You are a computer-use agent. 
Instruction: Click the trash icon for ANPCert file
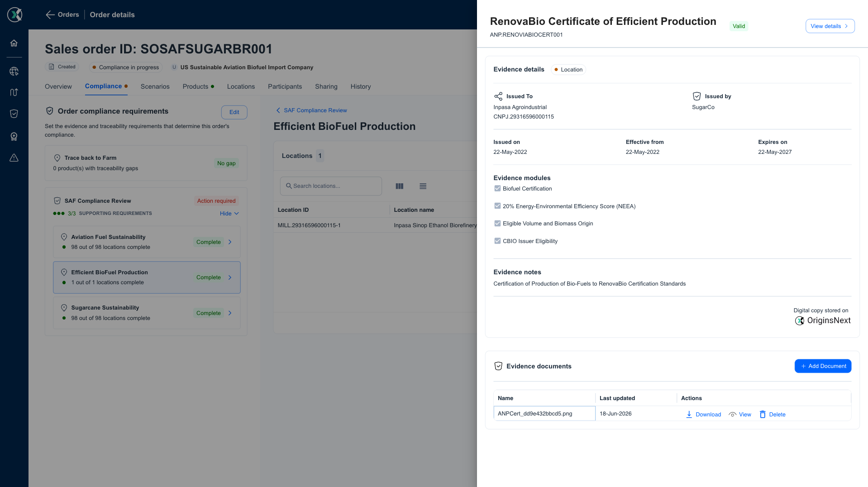click(763, 414)
